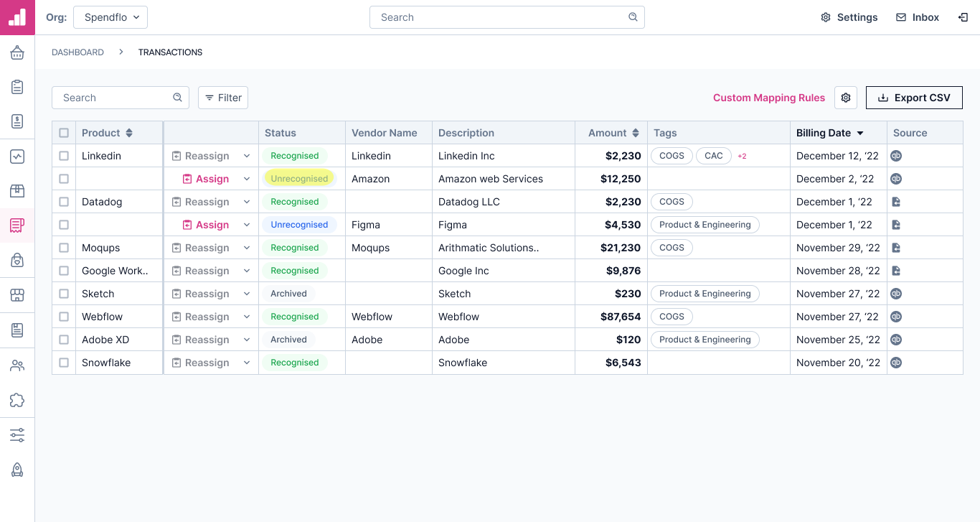980x522 pixels.
Task: Click Export CSV button
Action: (914, 98)
